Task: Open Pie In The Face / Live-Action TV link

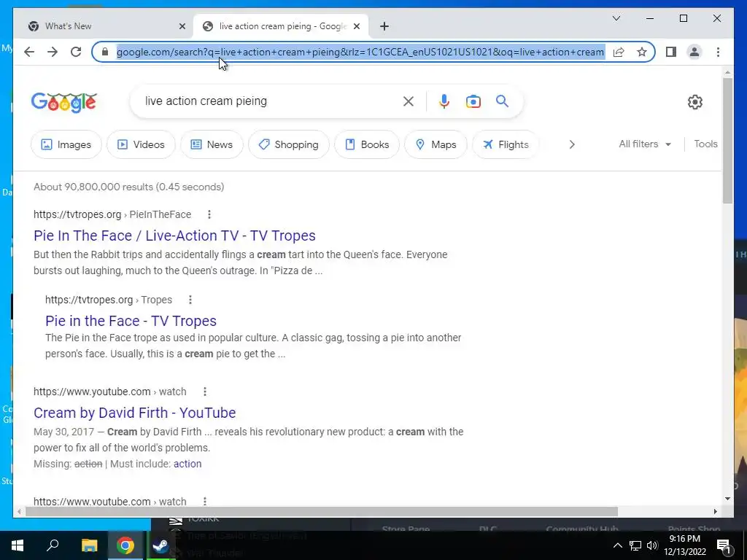Action: point(174,236)
